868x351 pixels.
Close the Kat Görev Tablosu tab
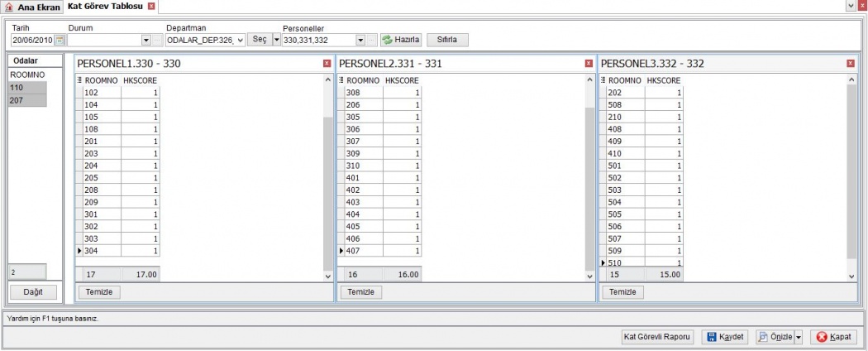pos(151,7)
